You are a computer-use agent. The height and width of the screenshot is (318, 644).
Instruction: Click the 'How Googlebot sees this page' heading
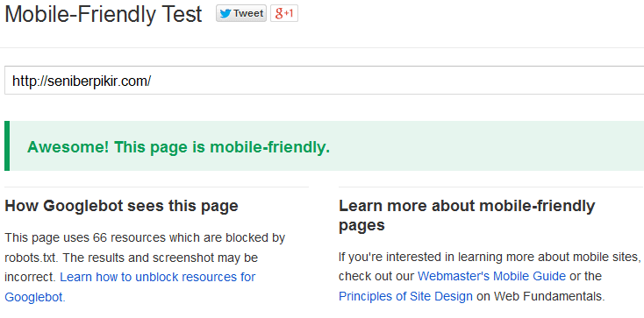tap(122, 206)
